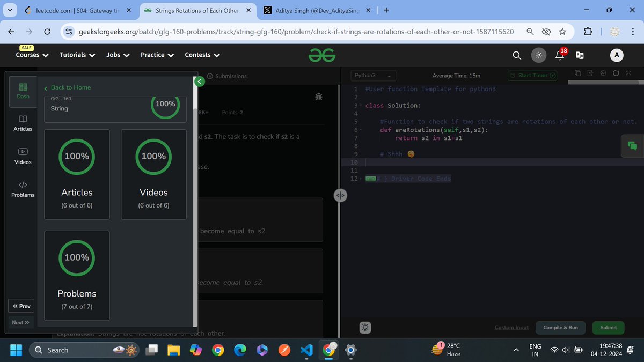Click the lightbulb hint icon
This screenshot has width=644, height=362.
[364, 327]
